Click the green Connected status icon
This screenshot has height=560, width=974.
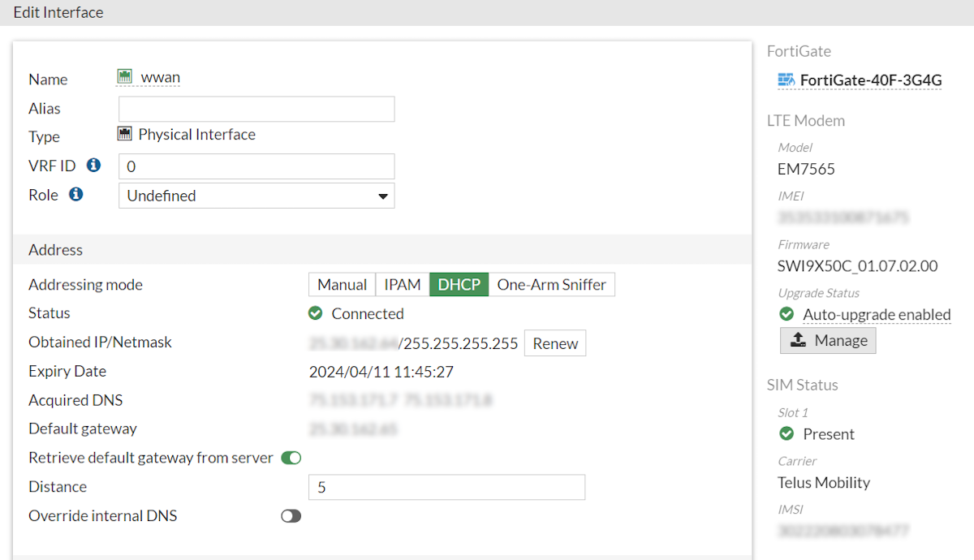pyautogui.click(x=316, y=313)
